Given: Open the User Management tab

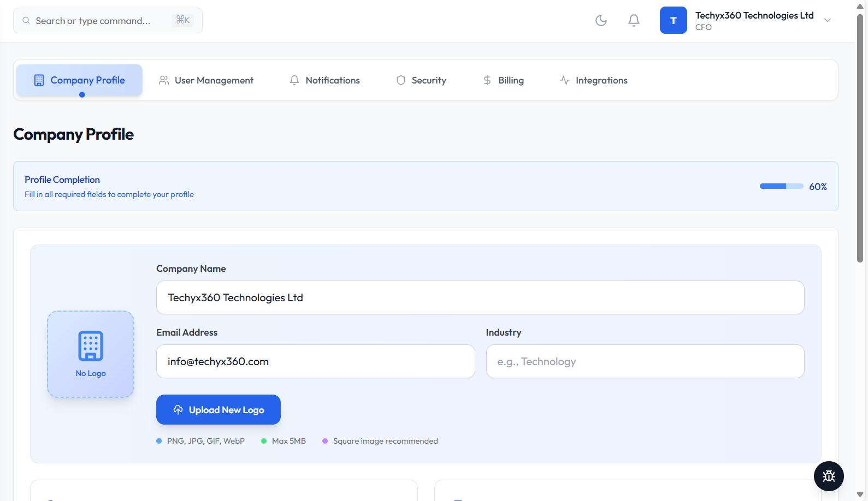Looking at the screenshot, I should 206,80.
